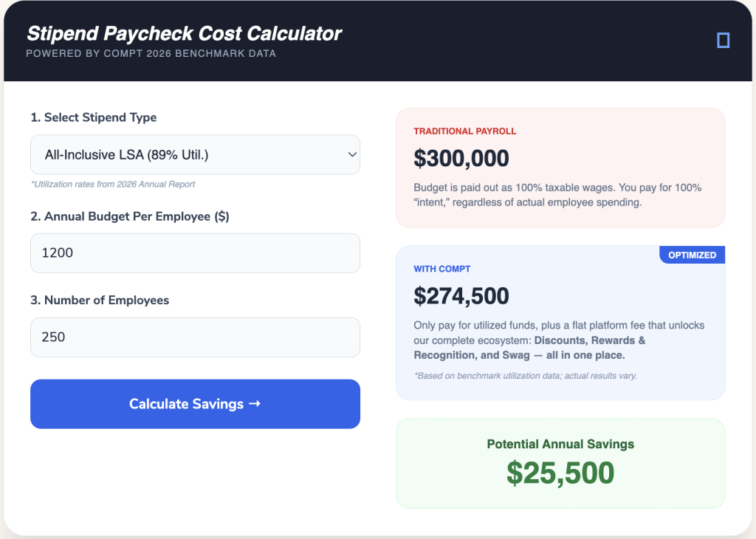
Task: Click the utilization rates footnote text
Action: (113, 184)
